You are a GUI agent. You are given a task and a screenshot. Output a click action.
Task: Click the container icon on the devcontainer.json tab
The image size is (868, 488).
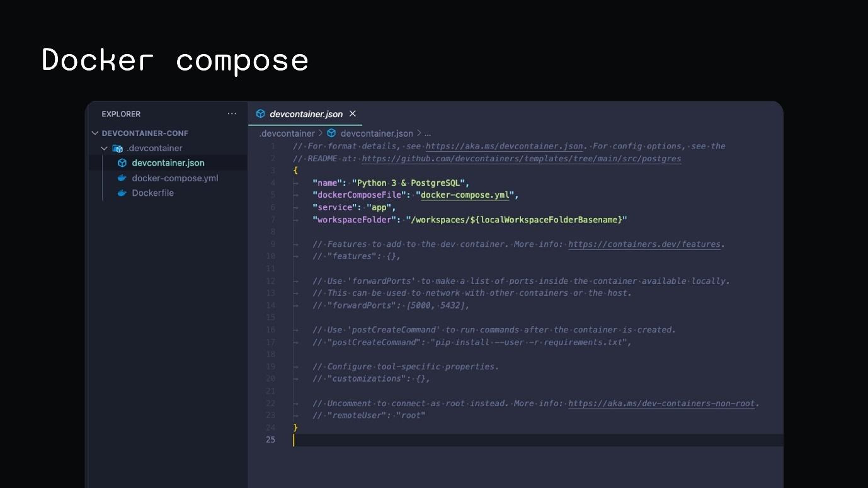pyautogui.click(x=260, y=114)
